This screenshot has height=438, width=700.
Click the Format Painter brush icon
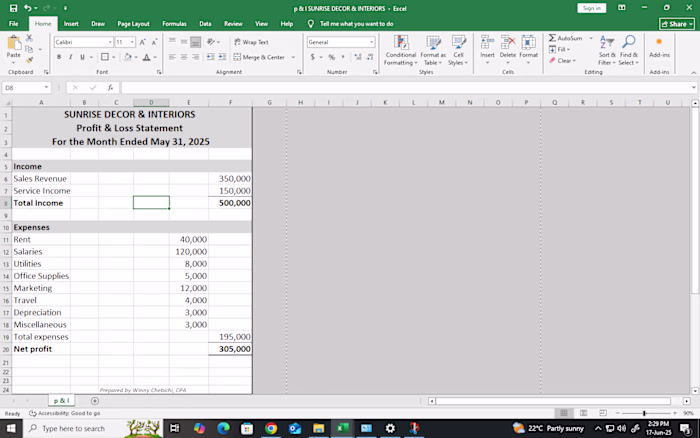(29, 59)
